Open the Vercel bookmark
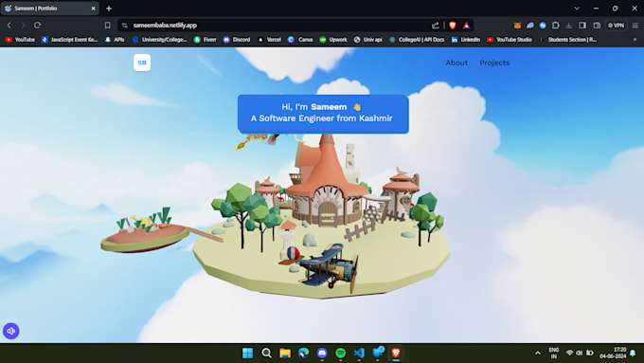Image resolution: width=644 pixels, height=363 pixels. (x=269, y=40)
